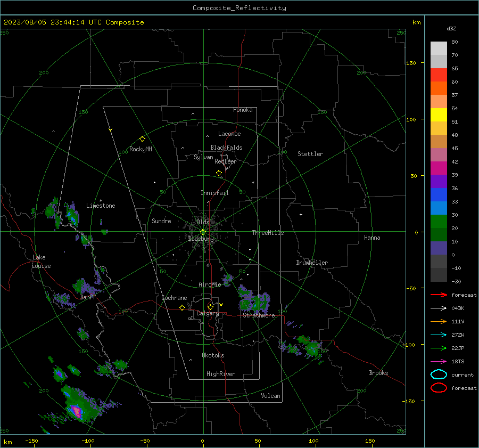The image size is (479, 448).
Task: Pick the red swatch between 65 and 60 dBZ
Action: pos(439,75)
